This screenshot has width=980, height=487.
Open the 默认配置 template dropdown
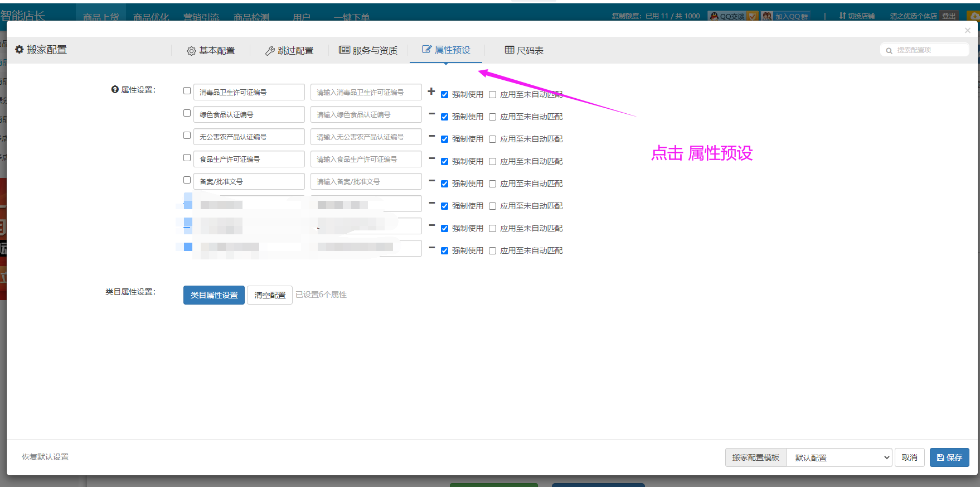pos(838,457)
